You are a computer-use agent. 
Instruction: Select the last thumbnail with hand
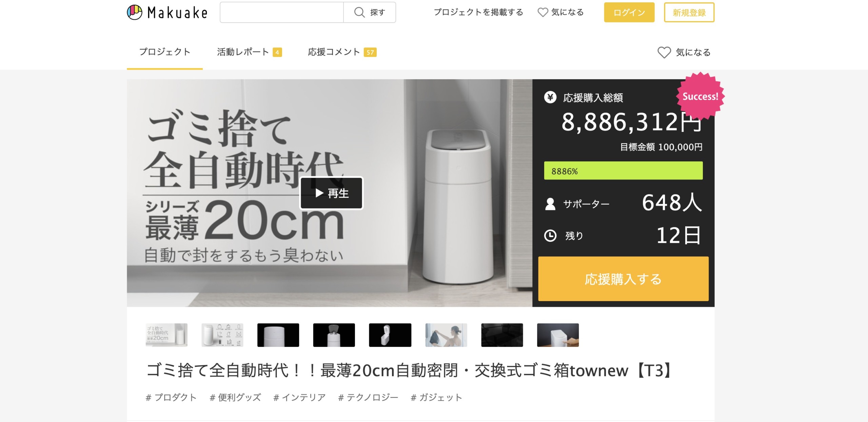pyautogui.click(x=558, y=335)
